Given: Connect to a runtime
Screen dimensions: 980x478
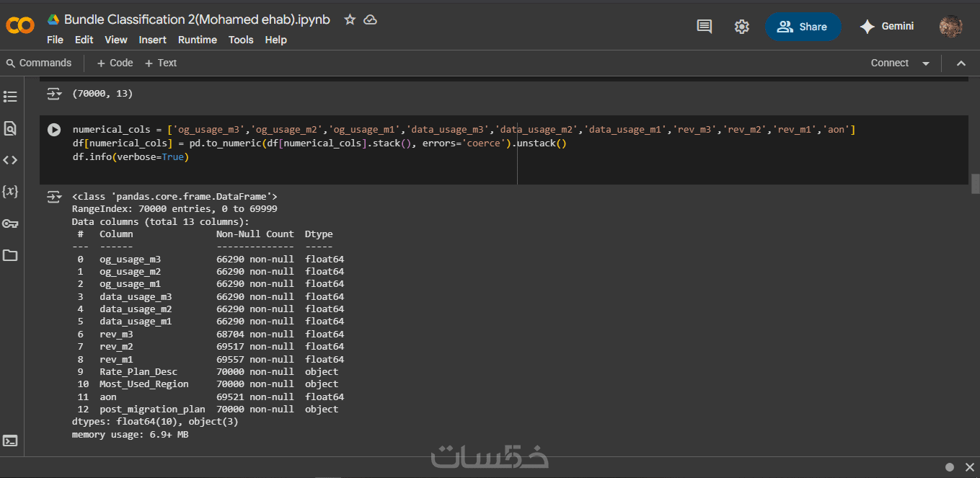Looking at the screenshot, I should point(889,63).
